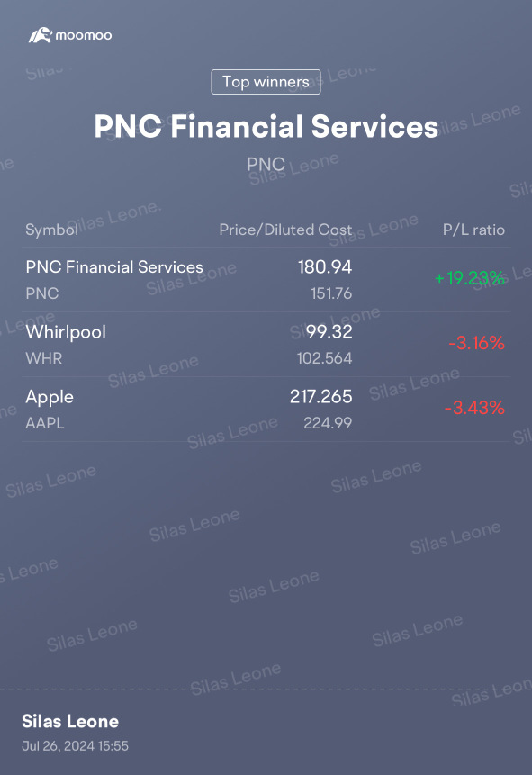Image resolution: width=532 pixels, height=775 pixels.
Task: Click the WHR ticker symbol
Action: tap(44, 358)
